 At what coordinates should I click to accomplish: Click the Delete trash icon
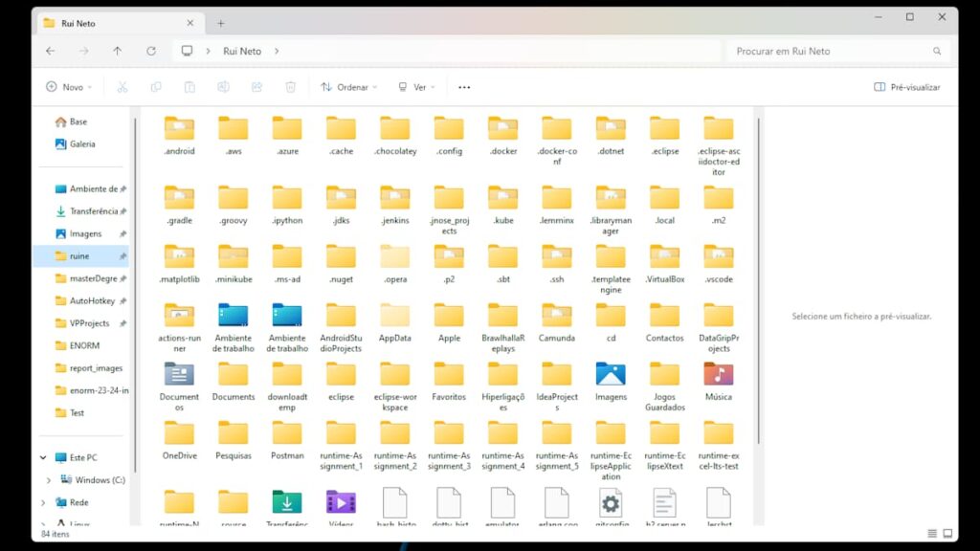291,87
